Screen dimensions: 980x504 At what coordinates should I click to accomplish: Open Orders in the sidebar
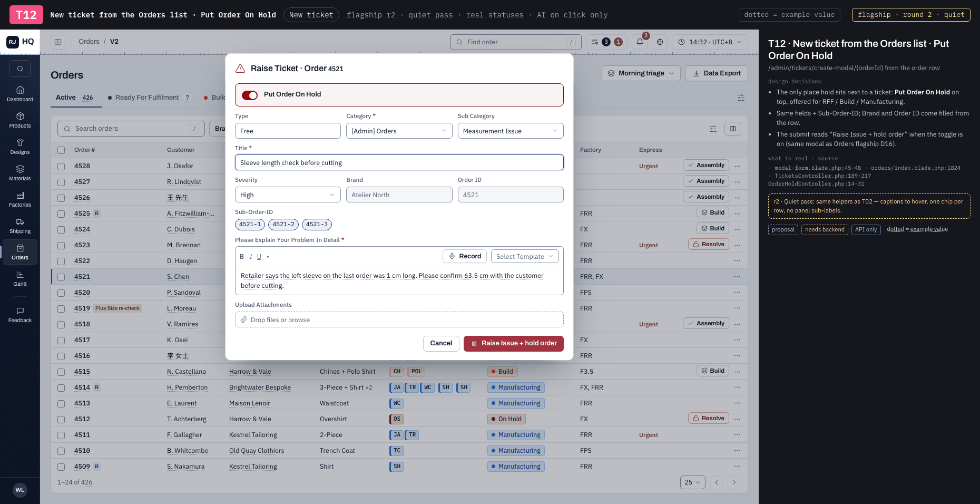(x=20, y=252)
